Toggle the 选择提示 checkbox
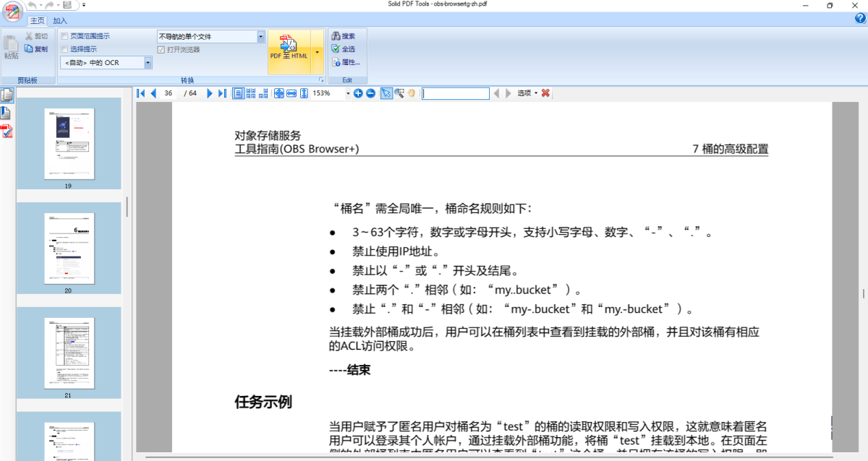The image size is (868, 461). click(64, 49)
